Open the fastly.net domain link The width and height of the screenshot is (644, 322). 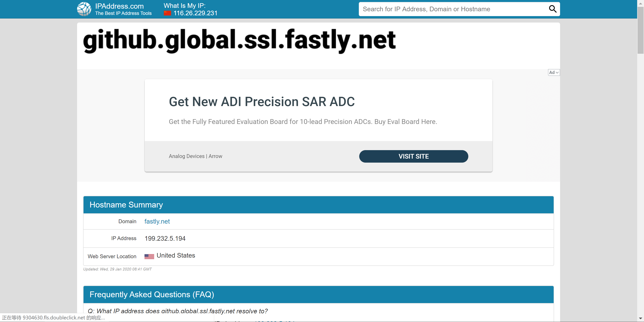(x=157, y=222)
